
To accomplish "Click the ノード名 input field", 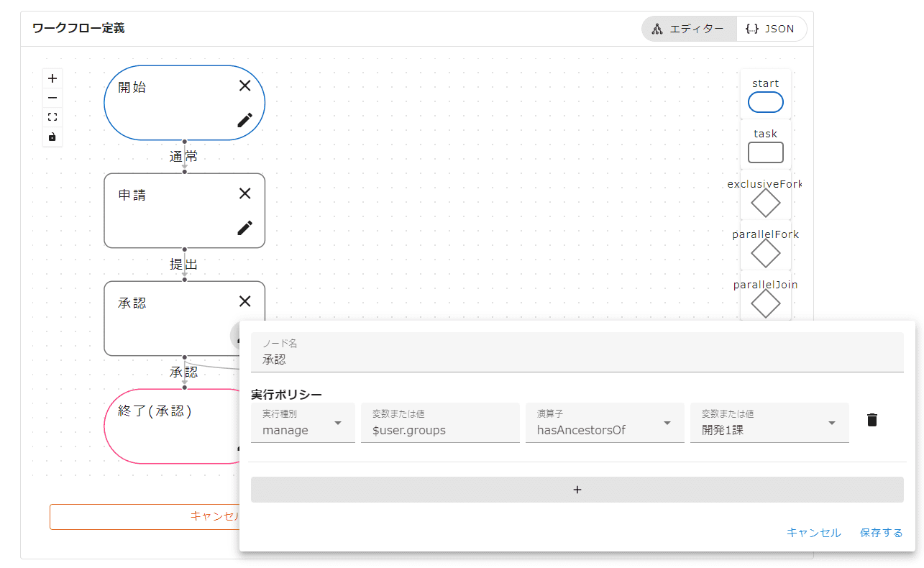I will (x=577, y=359).
